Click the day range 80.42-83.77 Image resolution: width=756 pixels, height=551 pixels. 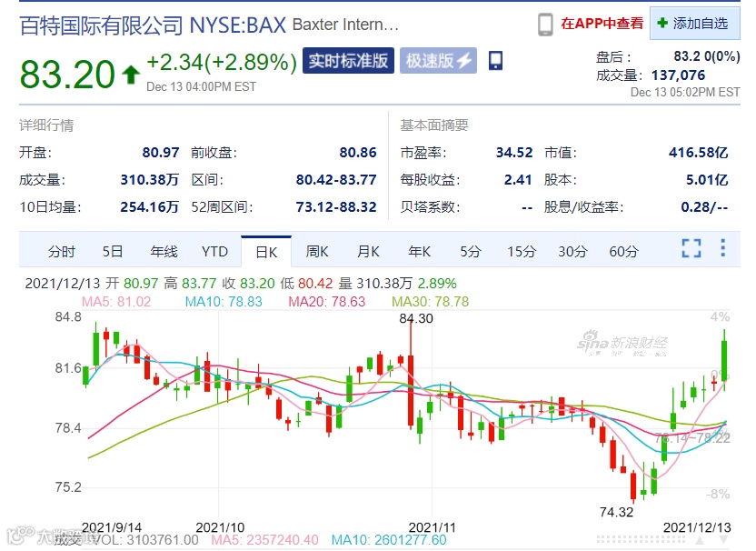(336, 179)
